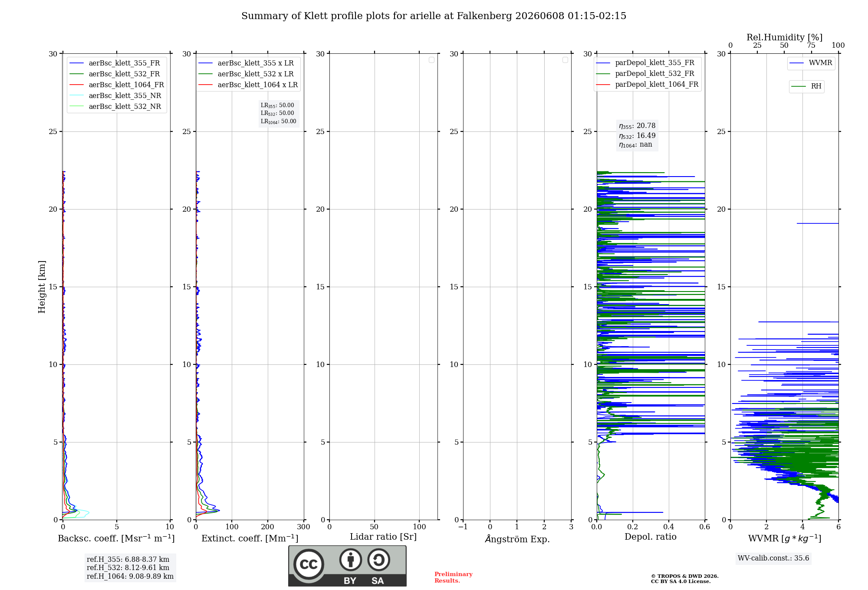Click the RH legend entry

[x=806, y=86]
